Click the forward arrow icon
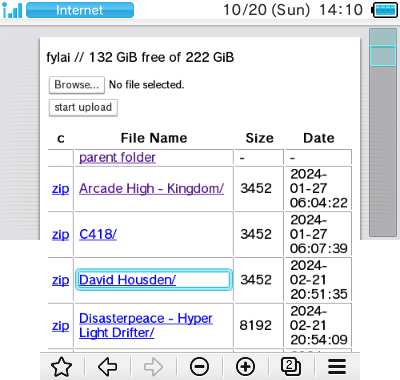Viewport: 400px width, 380px height. click(153, 367)
